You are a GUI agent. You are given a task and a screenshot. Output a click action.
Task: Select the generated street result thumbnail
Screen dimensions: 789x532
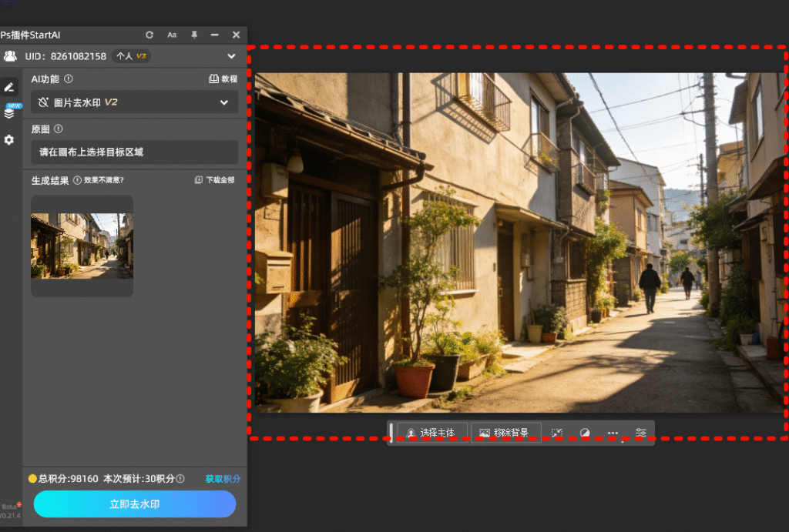tap(82, 246)
